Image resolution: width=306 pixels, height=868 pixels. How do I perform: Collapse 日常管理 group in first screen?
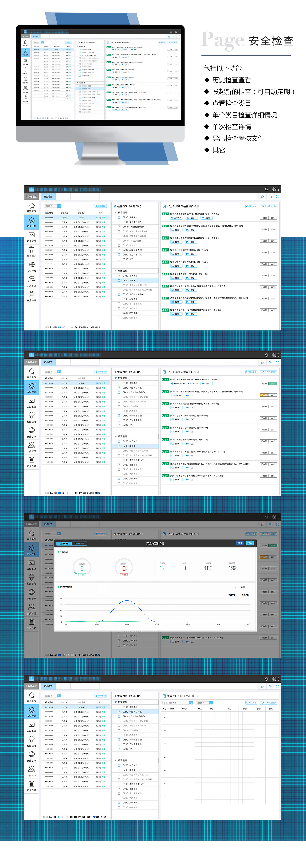click(115, 213)
